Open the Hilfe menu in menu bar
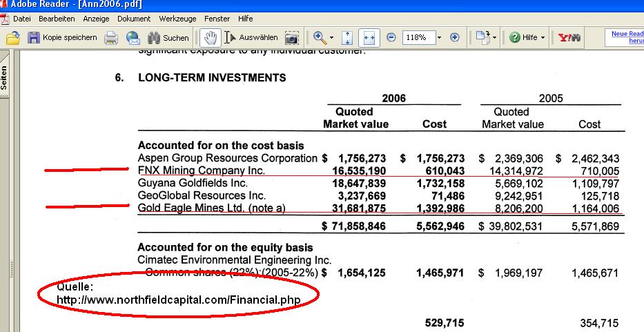The image size is (644, 332). pos(245,19)
